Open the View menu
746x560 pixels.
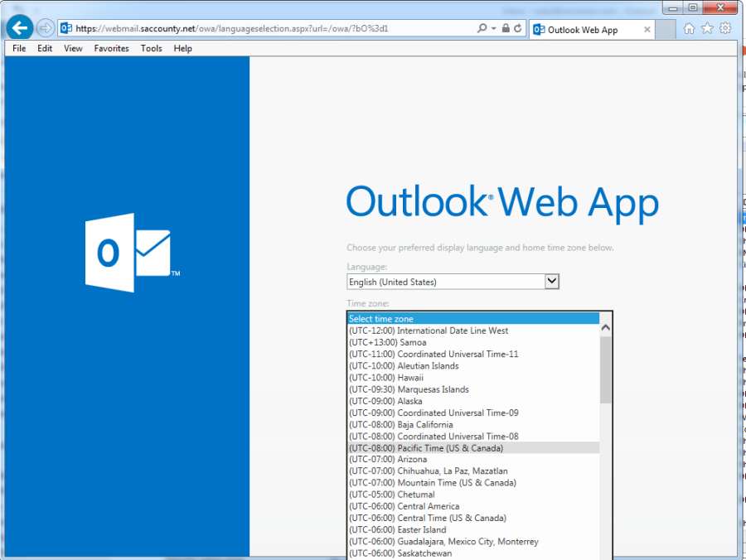pyautogui.click(x=73, y=49)
